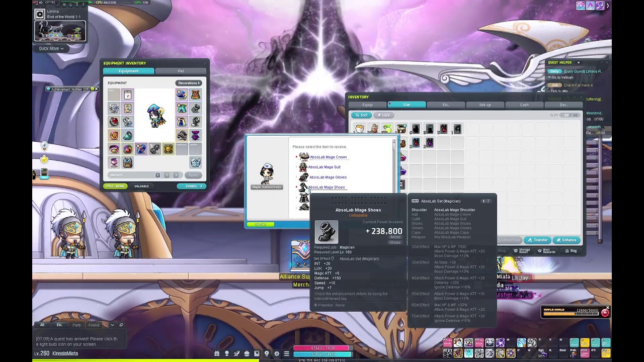Select the Etc. chat tab
The height and width of the screenshot is (362, 644).
click(x=59, y=325)
